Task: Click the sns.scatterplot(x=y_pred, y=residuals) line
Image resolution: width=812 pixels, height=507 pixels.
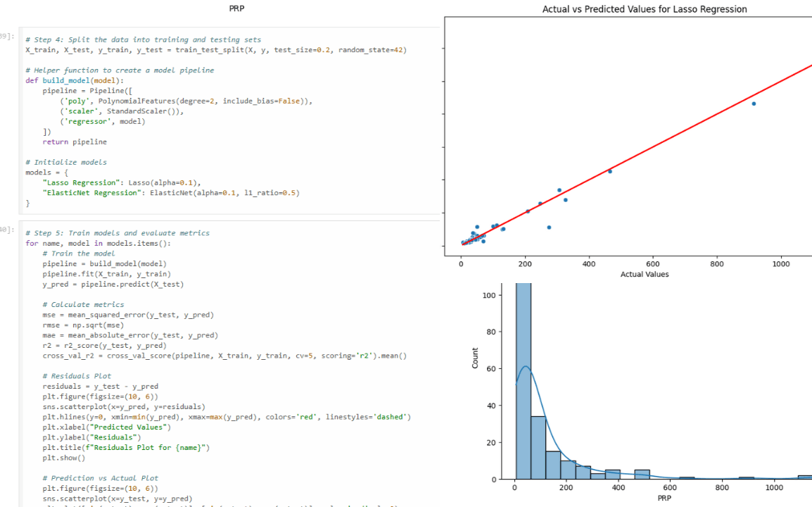Action: coord(124,407)
